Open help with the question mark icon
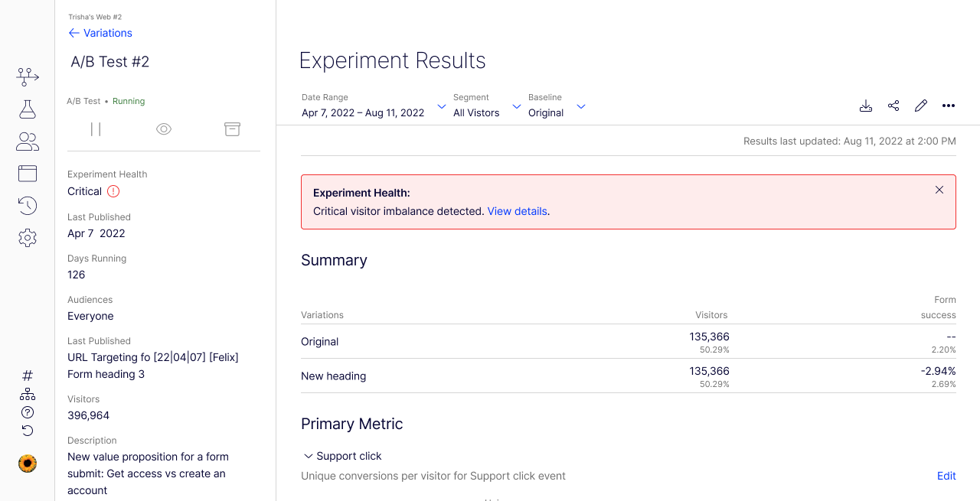This screenshot has width=980, height=501. pyautogui.click(x=27, y=412)
